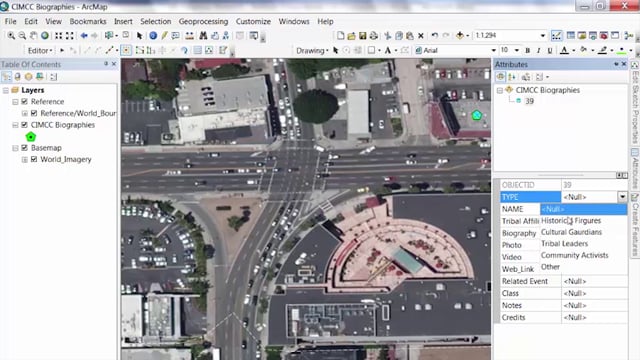Click the green pentagon symbol swatch
This screenshot has width=640, height=360.
(31, 137)
